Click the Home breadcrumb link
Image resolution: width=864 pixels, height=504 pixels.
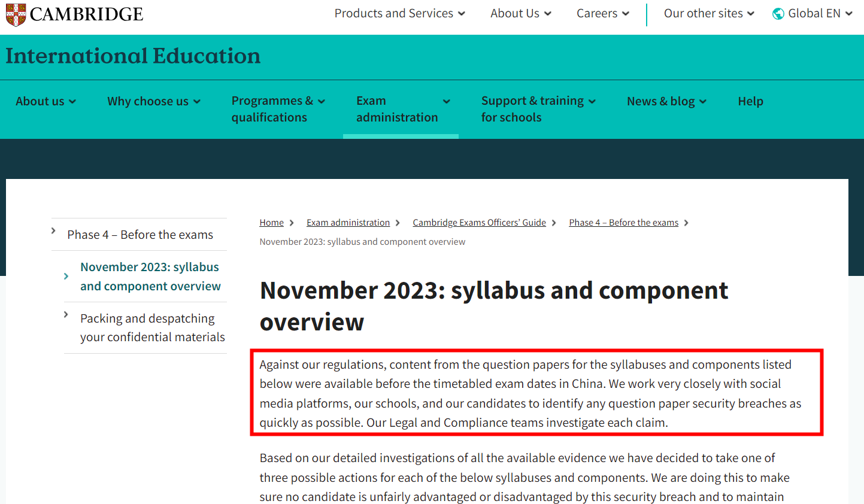[x=271, y=223]
